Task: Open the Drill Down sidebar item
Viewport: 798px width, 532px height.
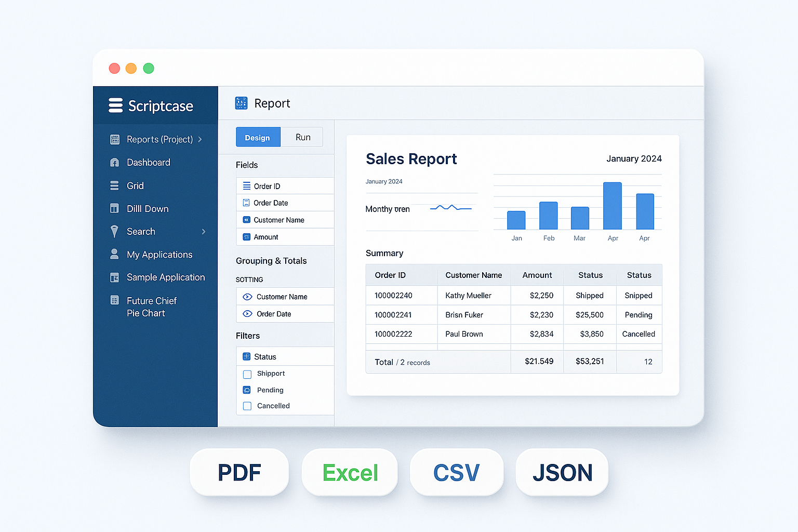Action: [147, 208]
